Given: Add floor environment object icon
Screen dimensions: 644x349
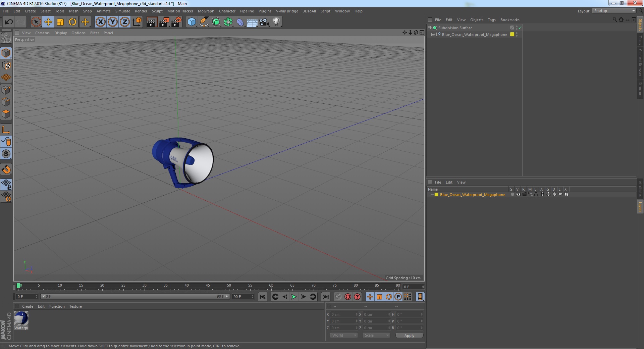Looking at the screenshot, I should (252, 22).
